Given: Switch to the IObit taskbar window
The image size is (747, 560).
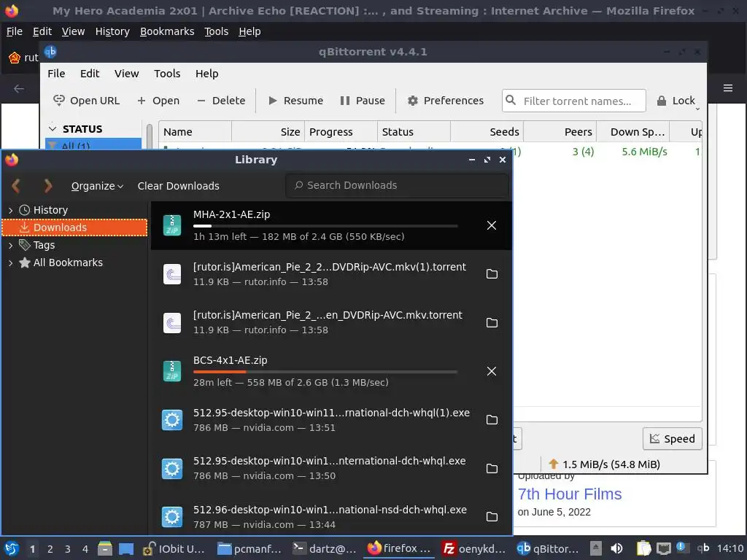Looking at the screenshot, I should point(174,548).
